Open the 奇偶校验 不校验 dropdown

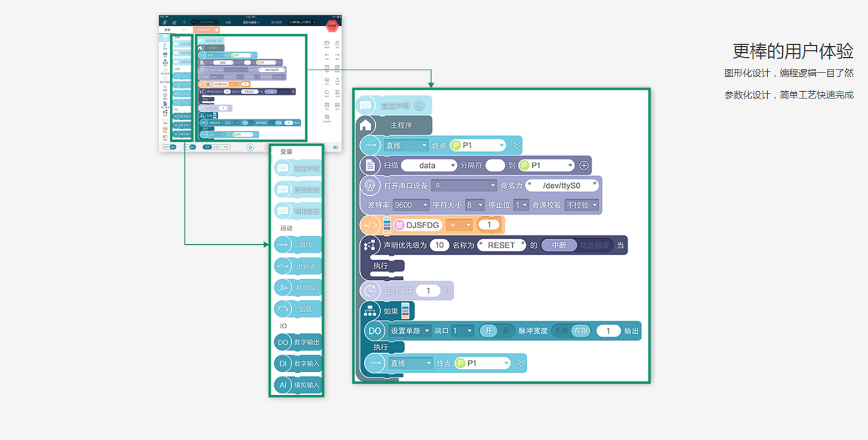click(581, 205)
